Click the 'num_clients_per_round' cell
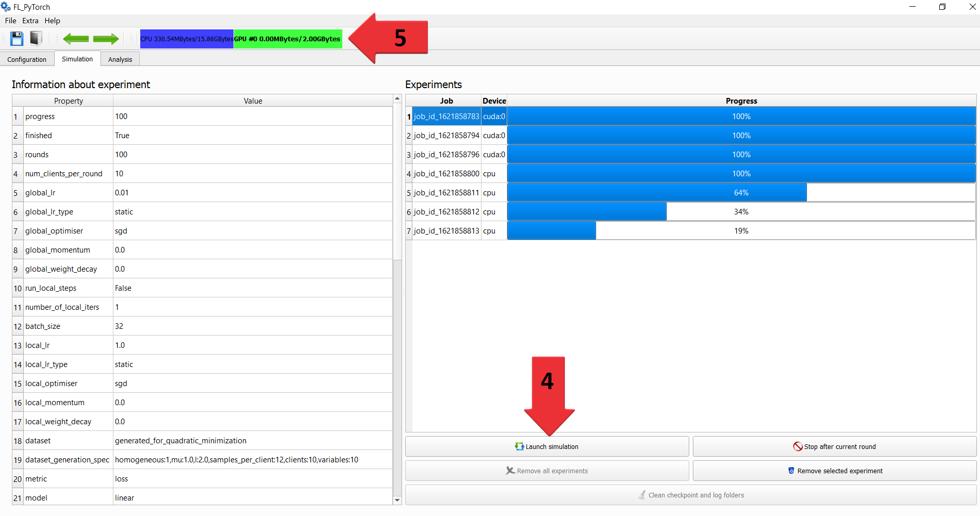The width and height of the screenshot is (980, 516). click(68, 174)
